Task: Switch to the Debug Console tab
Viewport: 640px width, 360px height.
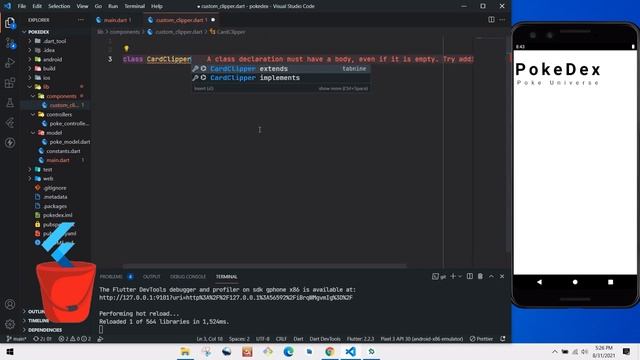Action: [188, 276]
